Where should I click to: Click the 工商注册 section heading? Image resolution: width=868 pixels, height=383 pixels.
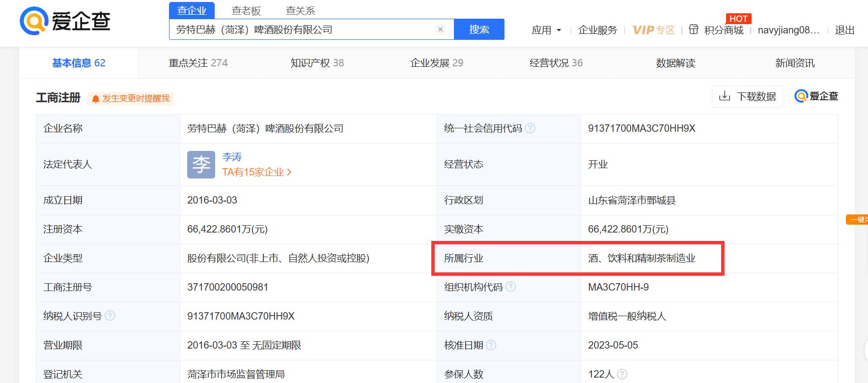tap(58, 98)
